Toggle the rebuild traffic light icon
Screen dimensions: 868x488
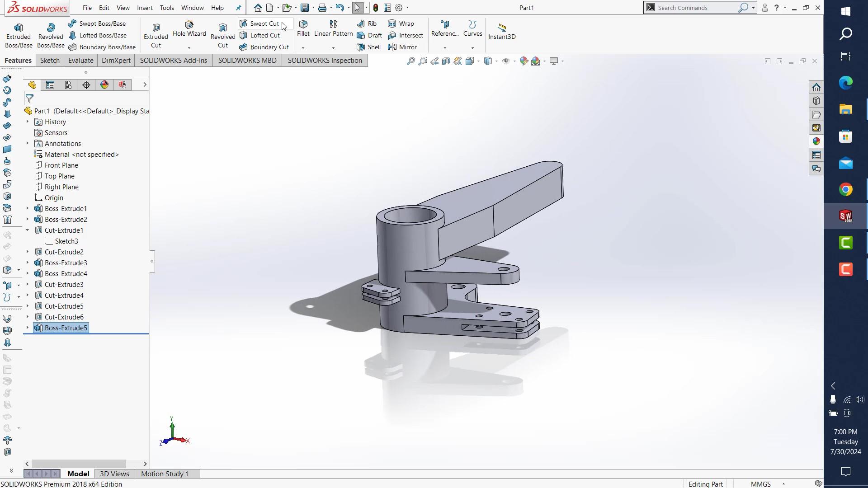click(375, 8)
